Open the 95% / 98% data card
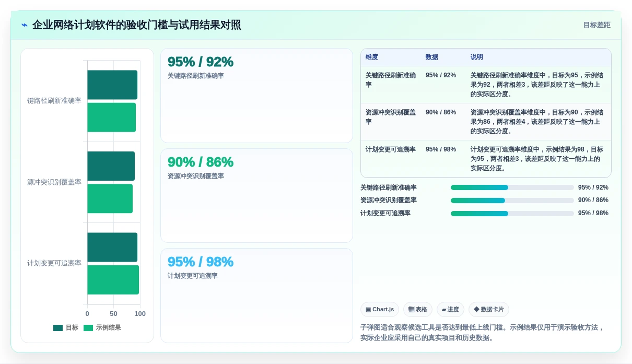 (256, 296)
